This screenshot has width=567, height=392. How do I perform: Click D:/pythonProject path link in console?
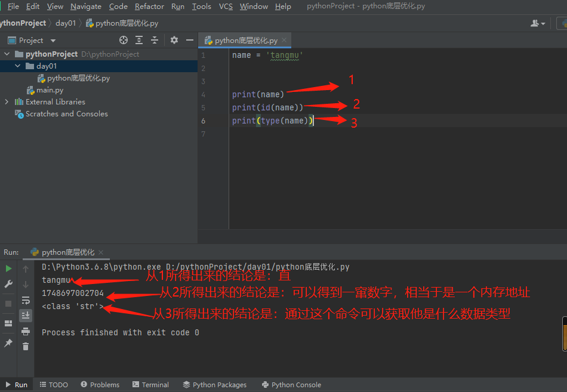(x=258, y=267)
